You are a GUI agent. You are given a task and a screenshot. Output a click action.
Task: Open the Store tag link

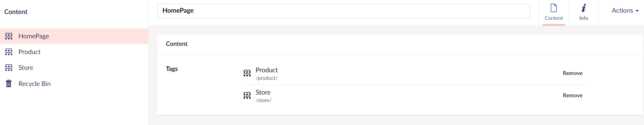pos(263,92)
